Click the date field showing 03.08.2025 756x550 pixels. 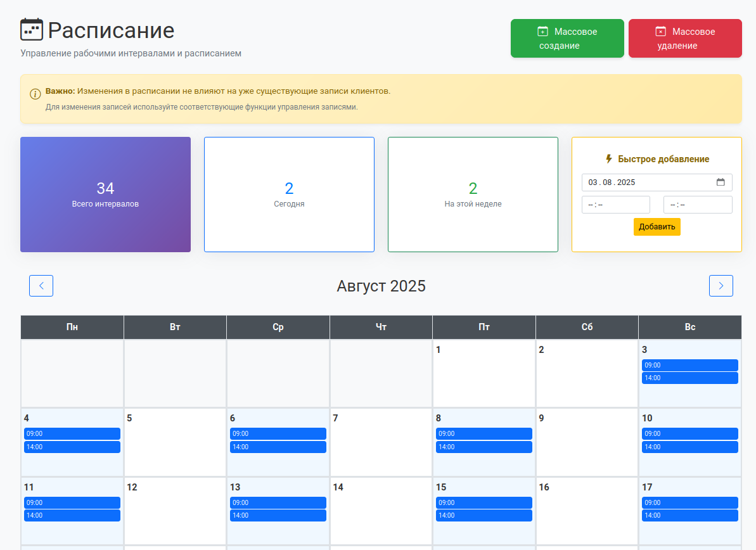[x=646, y=182]
